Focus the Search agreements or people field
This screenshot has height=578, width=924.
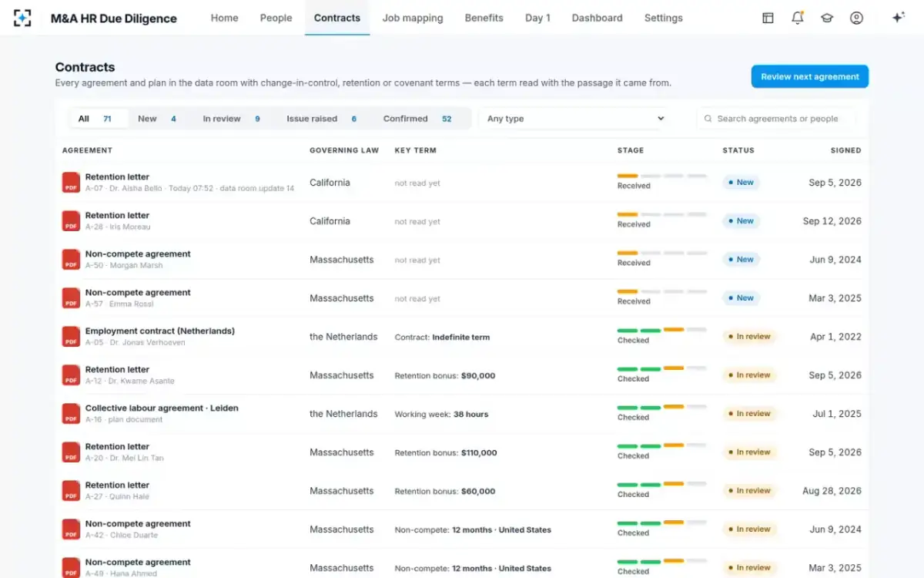pyautogui.click(x=776, y=119)
